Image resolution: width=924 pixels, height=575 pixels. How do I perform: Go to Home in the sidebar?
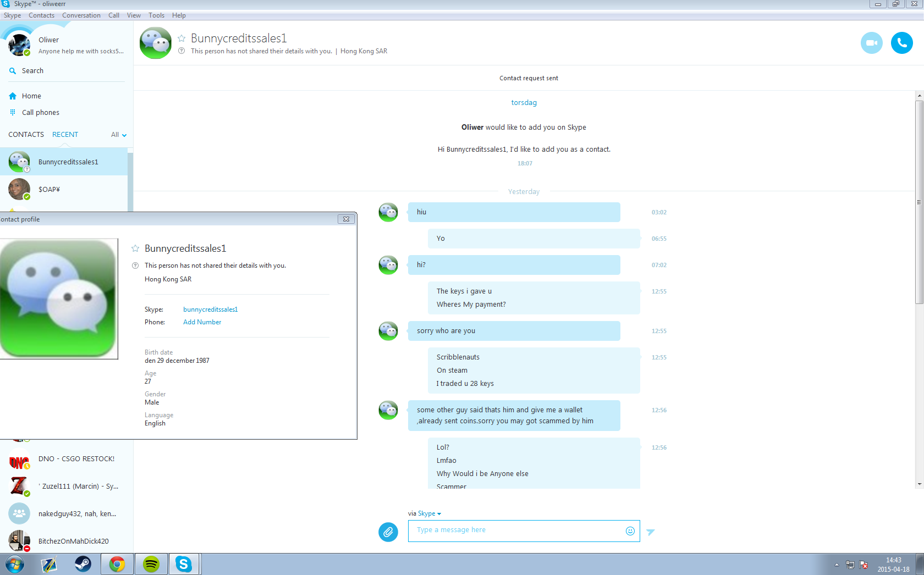click(31, 96)
